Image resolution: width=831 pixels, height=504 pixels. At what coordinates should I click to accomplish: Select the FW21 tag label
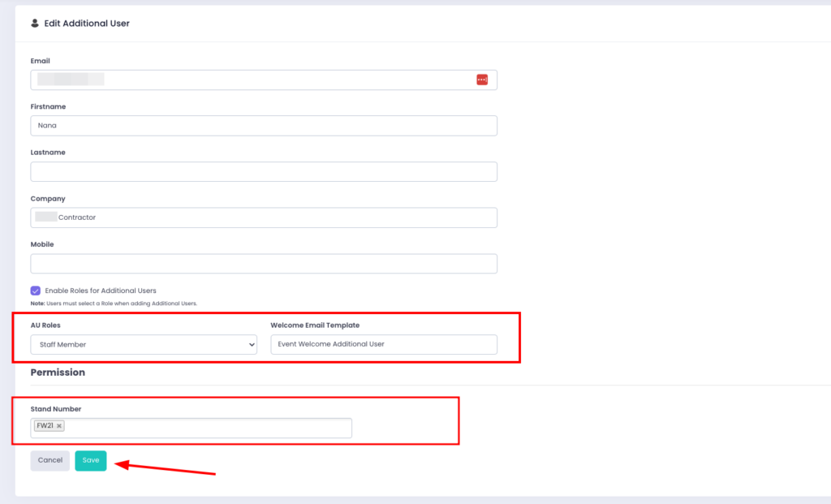(45, 426)
